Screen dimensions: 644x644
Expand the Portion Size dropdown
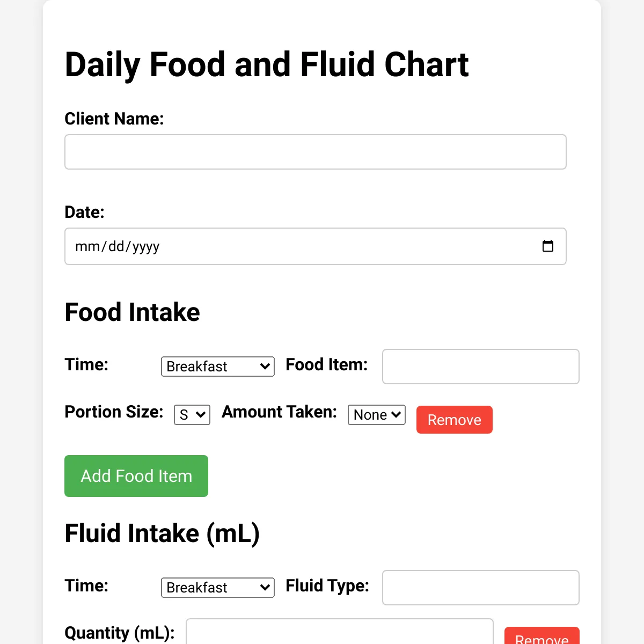tap(192, 415)
